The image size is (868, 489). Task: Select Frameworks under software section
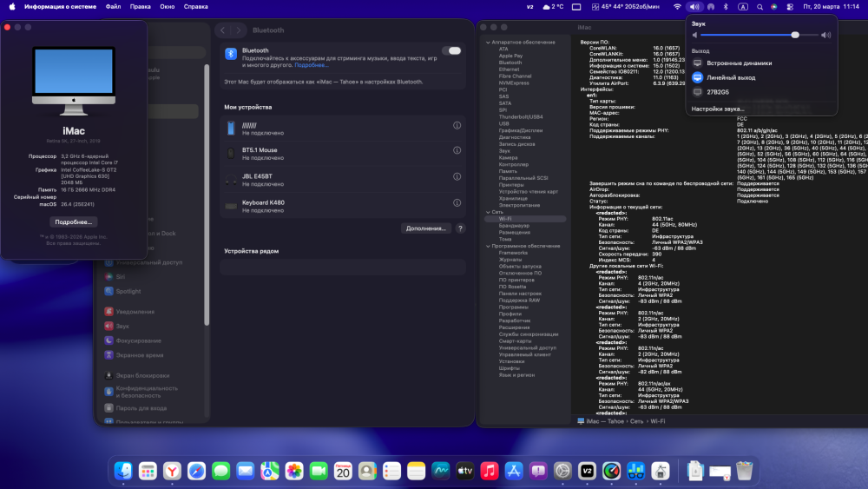coord(513,253)
